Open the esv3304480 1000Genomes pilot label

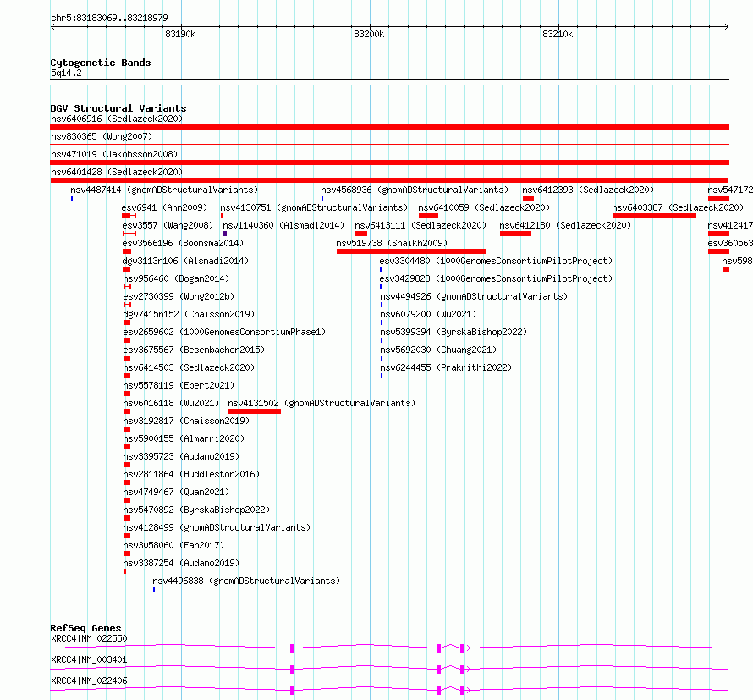[x=496, y=261]
